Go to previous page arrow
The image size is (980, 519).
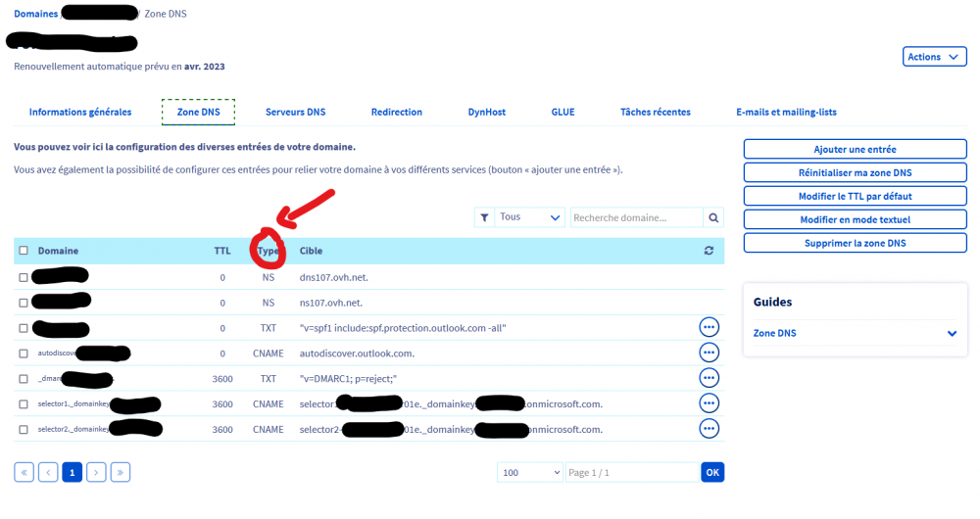pyautogui.click(x=48, y=472)
